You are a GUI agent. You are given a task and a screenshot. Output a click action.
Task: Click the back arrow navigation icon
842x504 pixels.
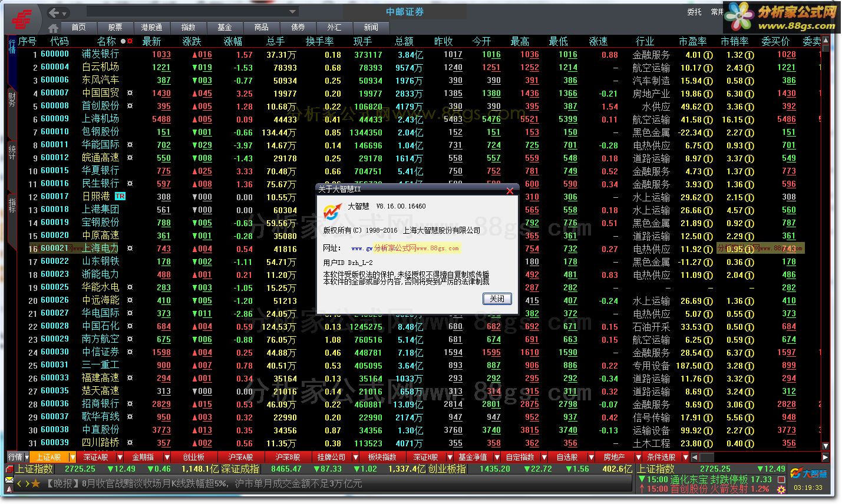[54, 13]
